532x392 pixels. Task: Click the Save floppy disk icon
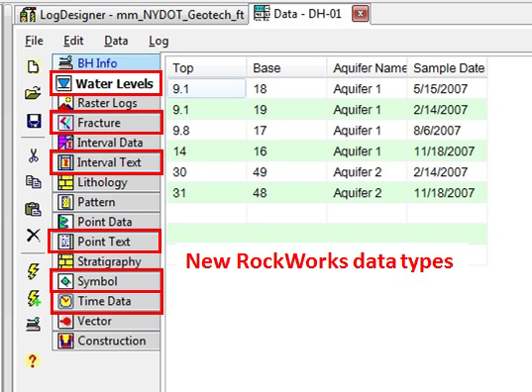[34, 121]
